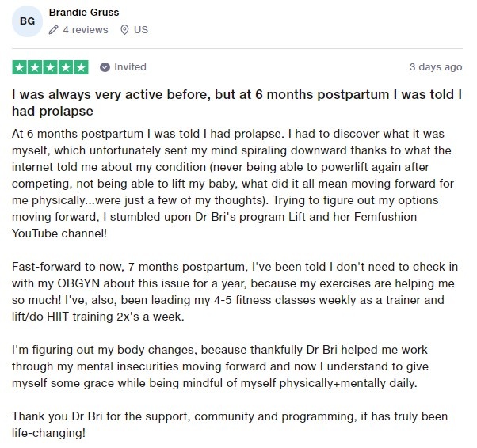This screenshot has height=448, width=477.
Task: Click the Thank you Dr Bri paragraph
Action: coord(230,424)
